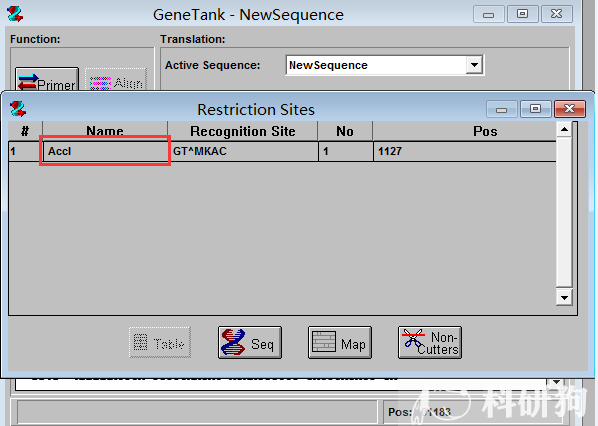The height and width of the screenshot is (426, 598).
Task: Open the Map view button
Action: point(340,342)
